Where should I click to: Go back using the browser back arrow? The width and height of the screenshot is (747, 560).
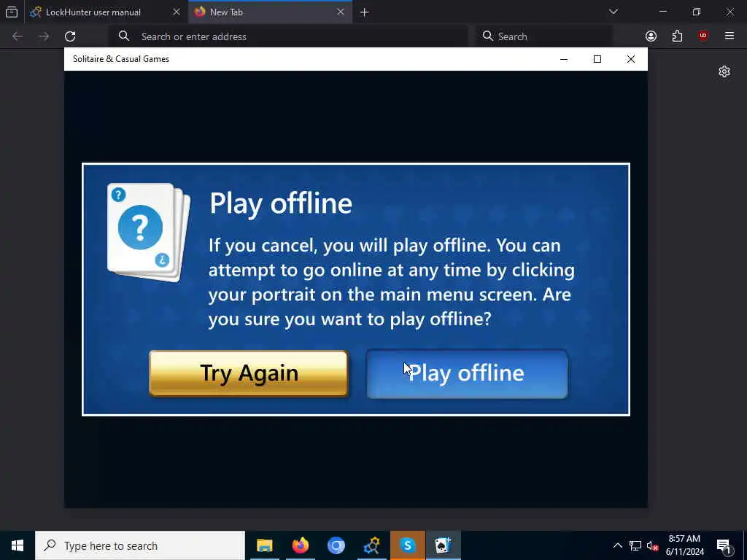click(18, 36)
